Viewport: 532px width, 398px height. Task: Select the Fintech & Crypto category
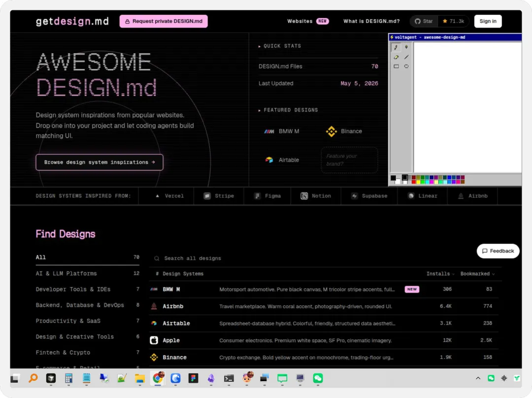tap(88, 353)
